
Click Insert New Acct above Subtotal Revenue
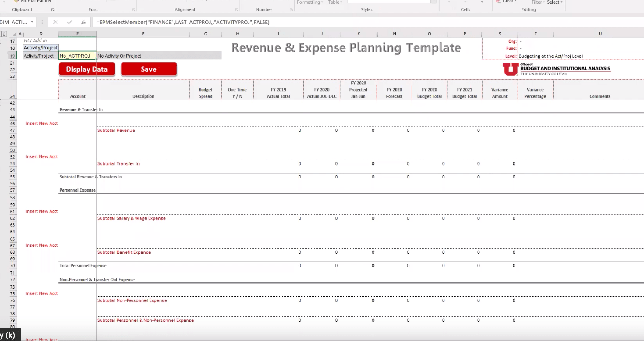[x=41, y=123]
